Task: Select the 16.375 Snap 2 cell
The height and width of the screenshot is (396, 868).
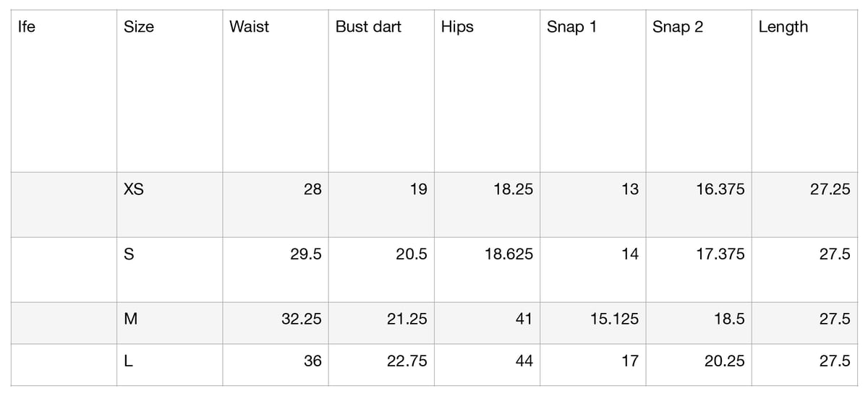Action: coord(699,205)
